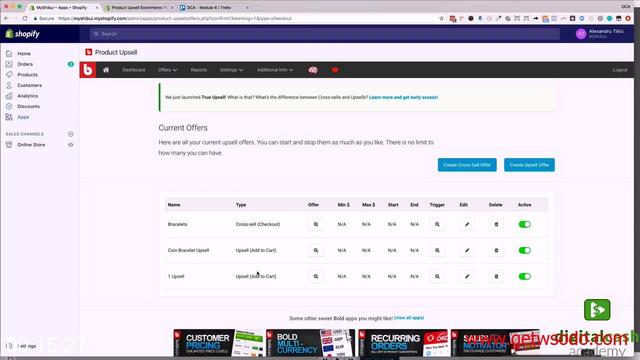Expand the Offers dropdown menu
Screen dimensions: 640x360
167,70
